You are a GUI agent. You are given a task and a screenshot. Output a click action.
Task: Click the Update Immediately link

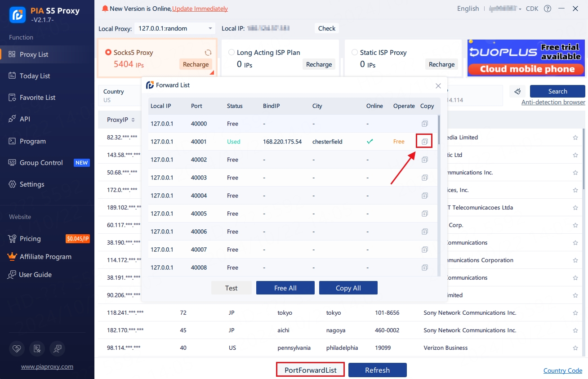pos(200,9)
